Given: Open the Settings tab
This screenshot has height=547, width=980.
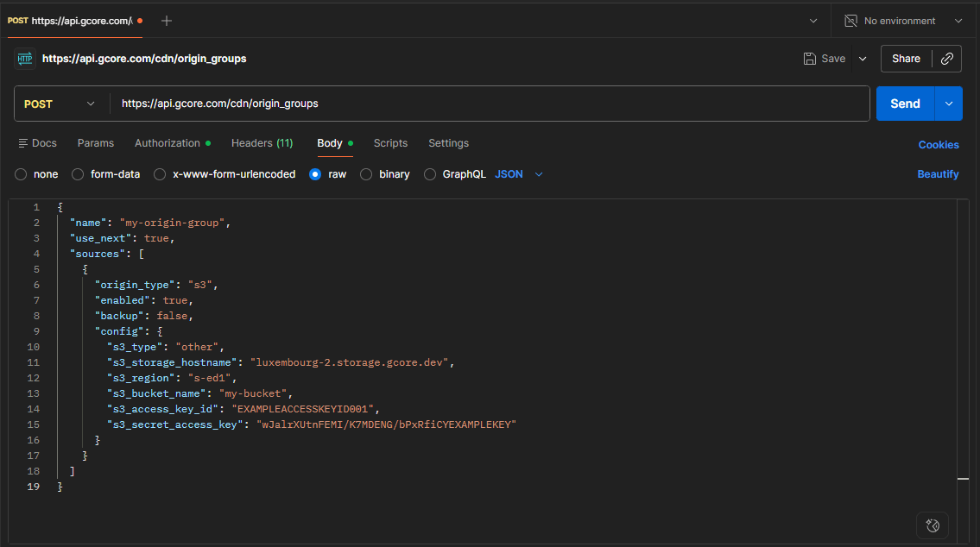Looking at the screenshot, I should pos(449,143).
